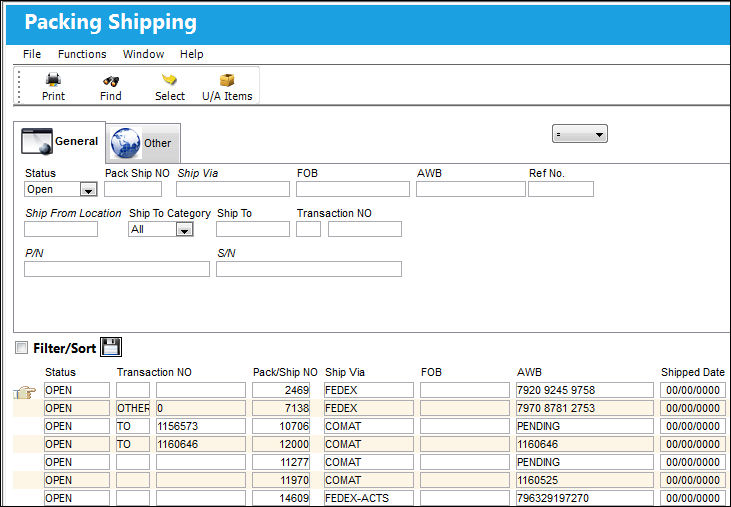Click AWB cell 7920 9245 9758
Viewport: 731px width, 507px height.
coord(585,390)
